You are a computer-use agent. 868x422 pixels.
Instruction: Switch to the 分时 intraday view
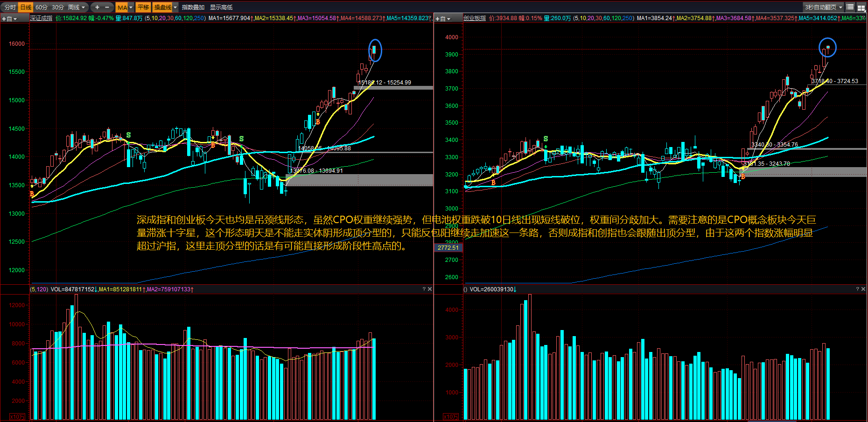pyautogui.click(x=10, y=7)
